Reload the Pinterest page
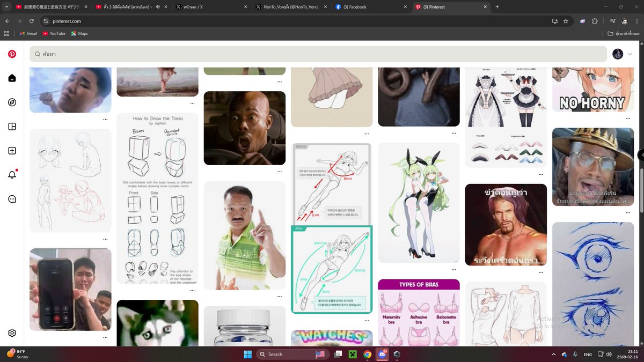 click(32, 21)
